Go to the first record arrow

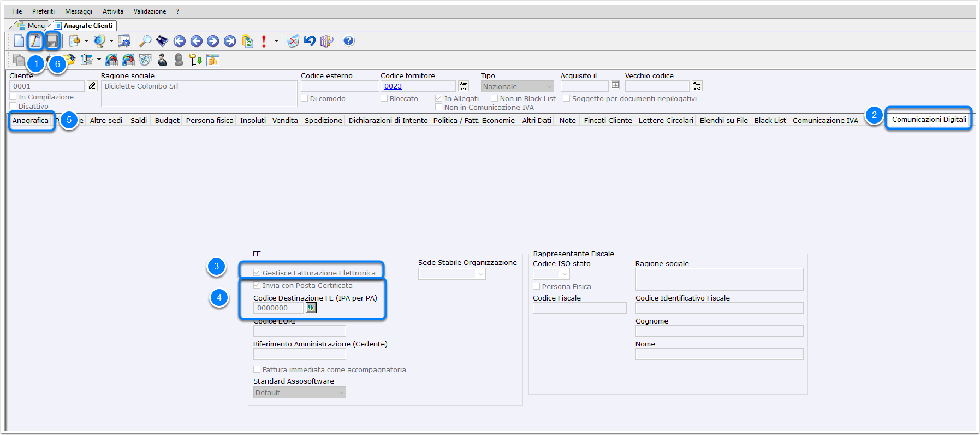(180, 41)
